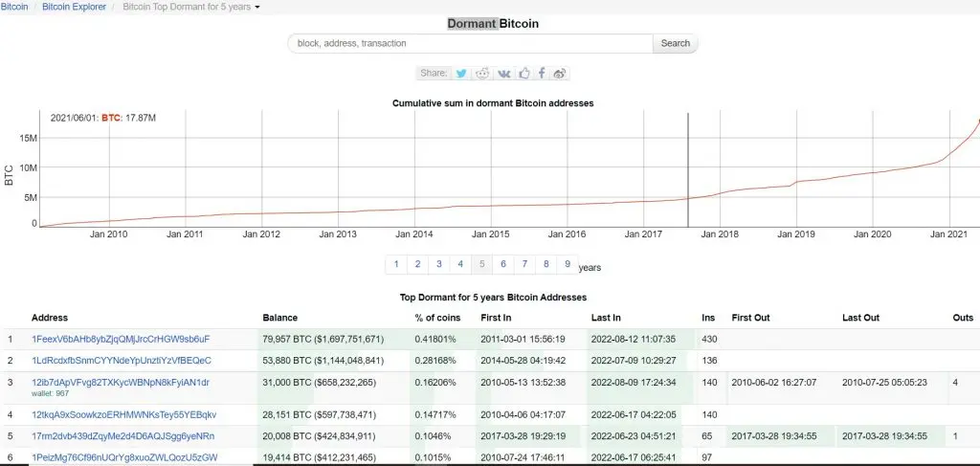980x466 pixels.
Task: Click the Last In column header
Action: [x=606, y=318]
